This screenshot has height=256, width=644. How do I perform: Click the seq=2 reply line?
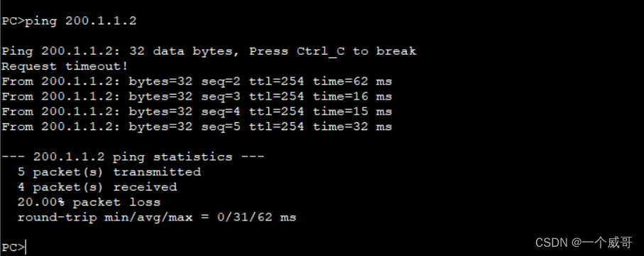(x=197, y=82)
